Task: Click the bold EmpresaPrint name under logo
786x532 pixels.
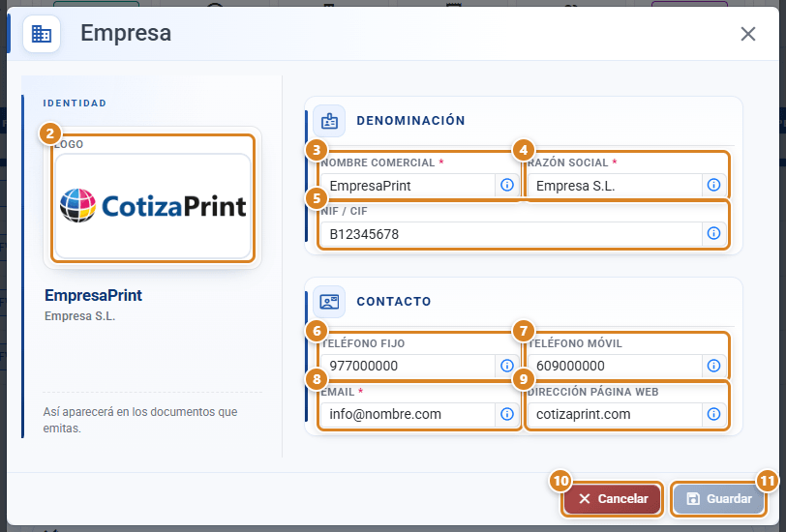Action: click(x=93, y=296)
